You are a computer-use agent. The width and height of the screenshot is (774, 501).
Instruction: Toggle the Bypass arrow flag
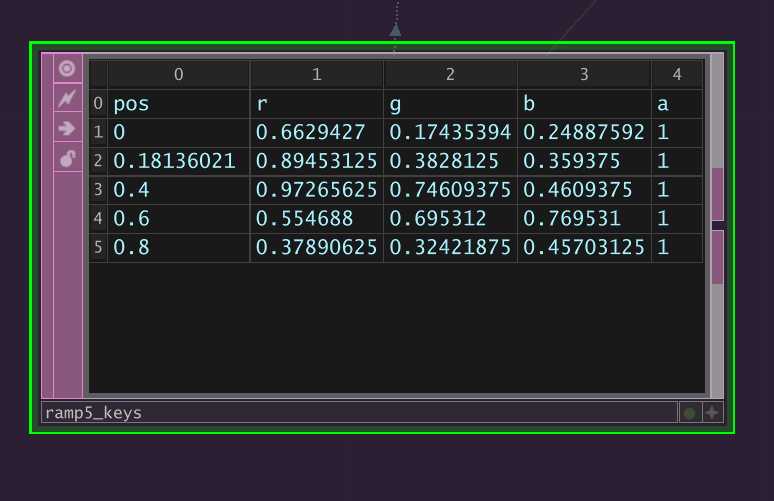(67, 128)
